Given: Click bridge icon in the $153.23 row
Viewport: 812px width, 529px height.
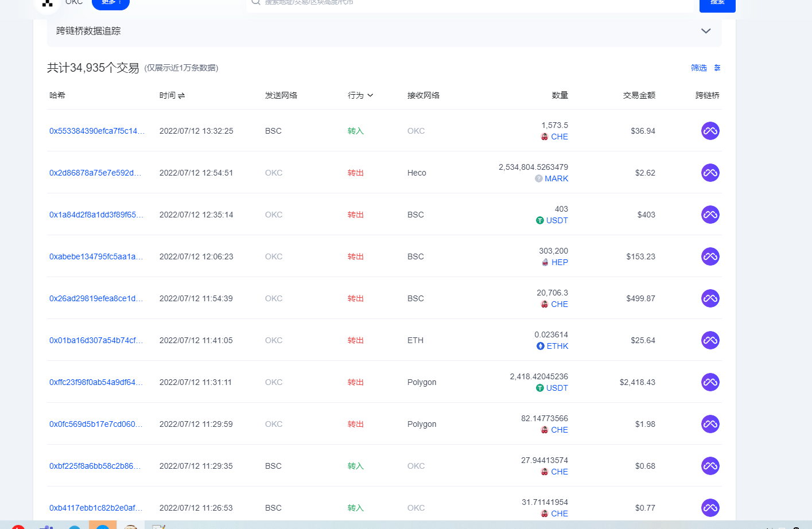Looking at the screenshot, I should pos(710,256).
